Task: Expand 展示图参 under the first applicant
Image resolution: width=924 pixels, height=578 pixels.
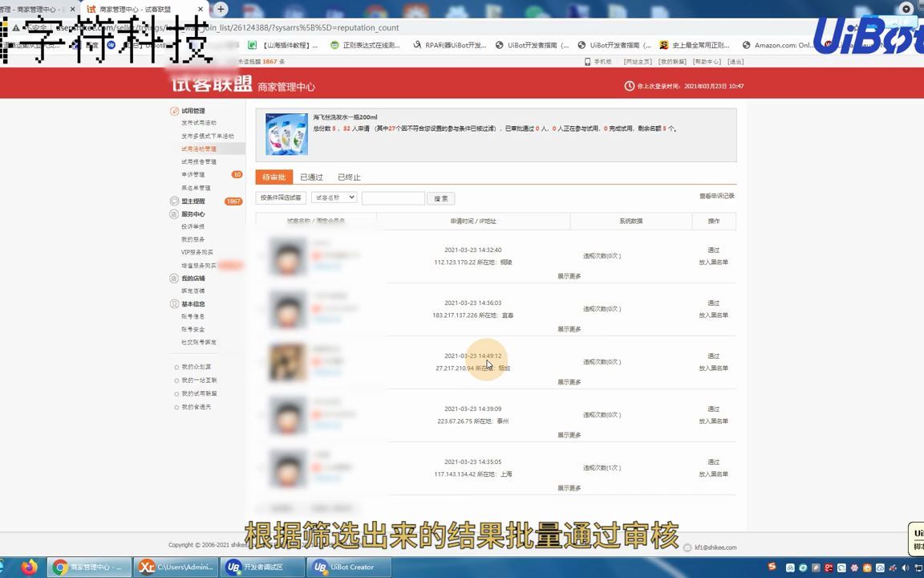Action: click(569, 275)
